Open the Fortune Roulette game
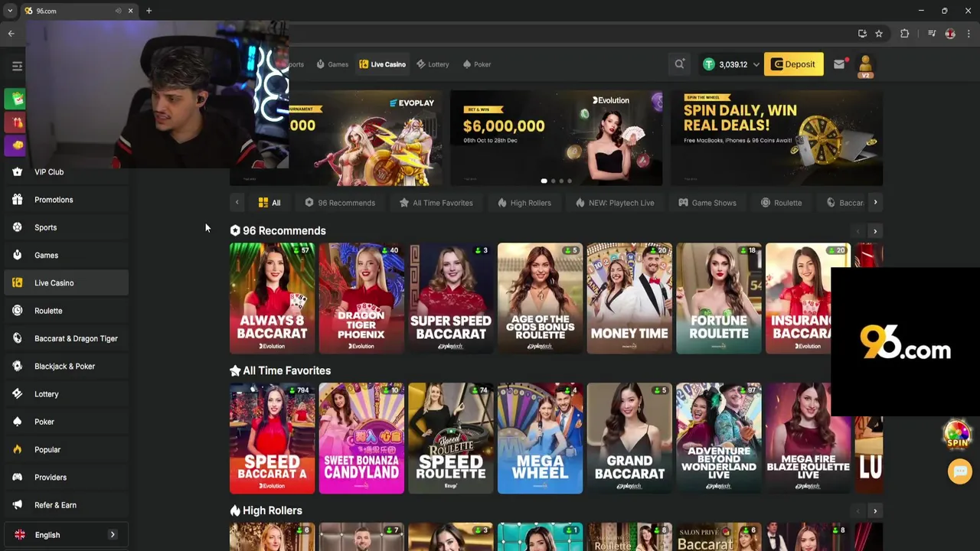The width and height of the screenshot is (980, 551). pyautogui.click(x=719, y=298)
